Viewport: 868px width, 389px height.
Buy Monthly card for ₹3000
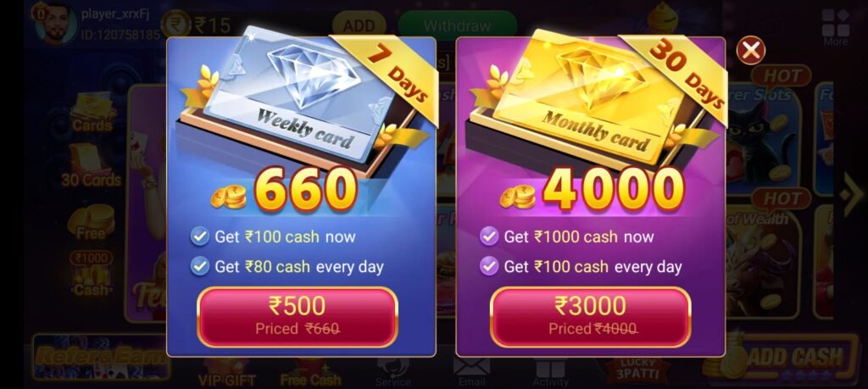pos(590,316)
